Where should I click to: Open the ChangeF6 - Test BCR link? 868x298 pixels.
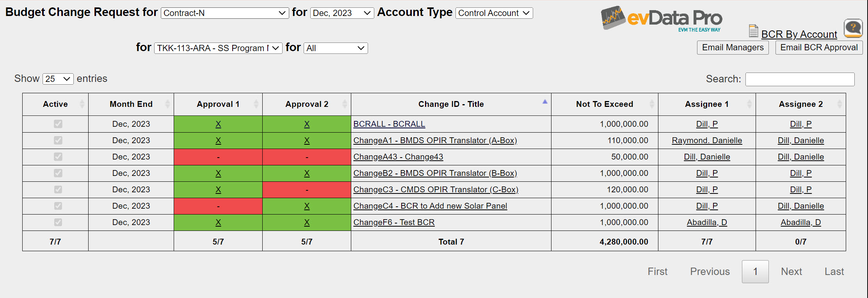(x=394, y=222)
